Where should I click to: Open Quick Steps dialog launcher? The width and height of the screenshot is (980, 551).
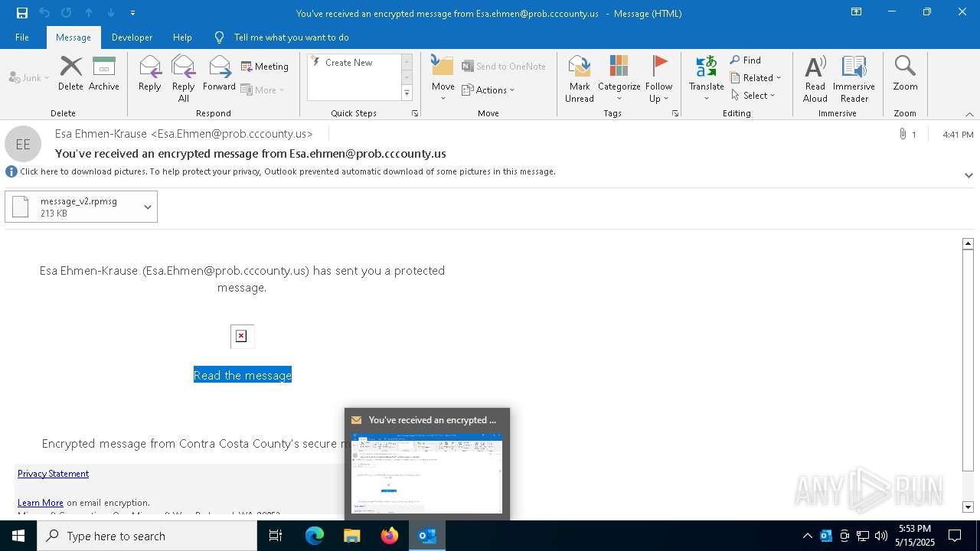(415, 113)
